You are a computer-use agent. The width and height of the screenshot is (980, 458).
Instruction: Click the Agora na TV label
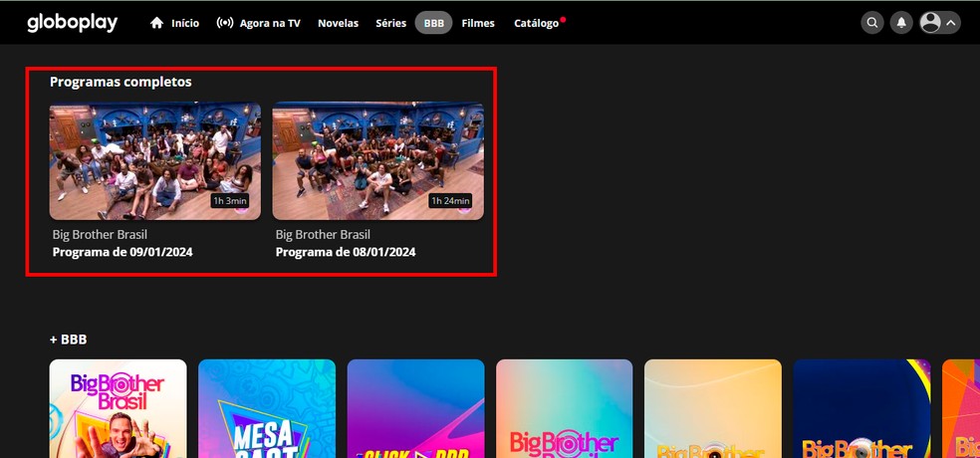coord(270,23)
